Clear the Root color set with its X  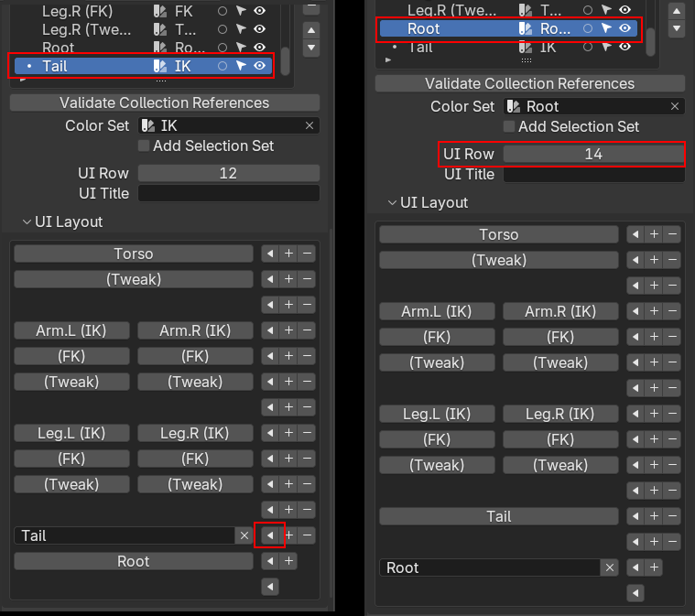pyautogui.click(x=675, y=106)
